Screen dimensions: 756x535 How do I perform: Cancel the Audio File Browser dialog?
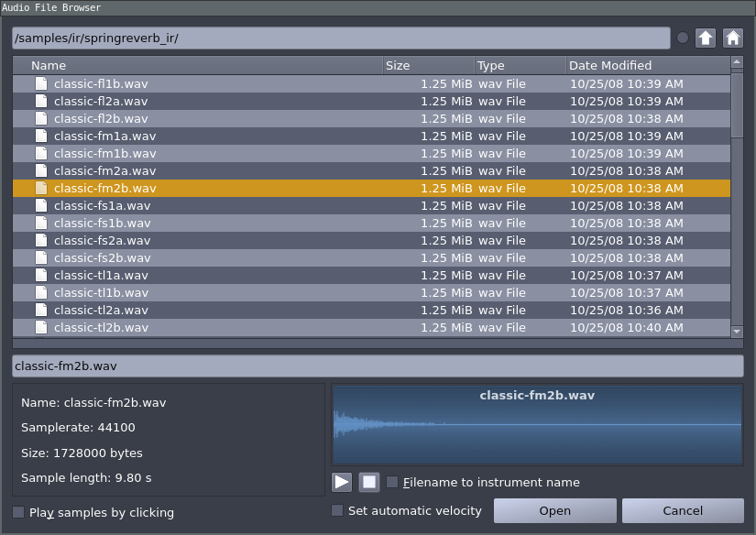point(683,510)
